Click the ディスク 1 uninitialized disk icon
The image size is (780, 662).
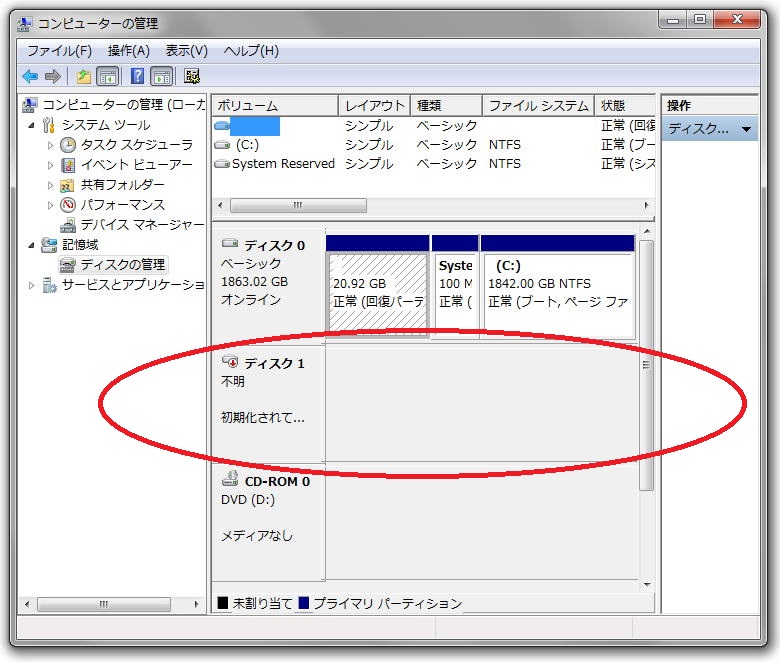point(231,363)
